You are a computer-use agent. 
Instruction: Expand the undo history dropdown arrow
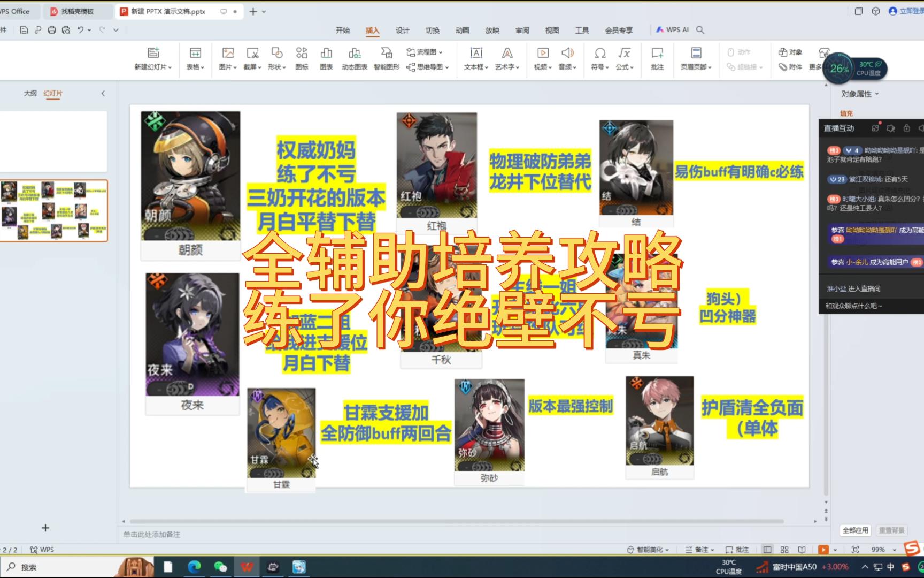(89, 30)
